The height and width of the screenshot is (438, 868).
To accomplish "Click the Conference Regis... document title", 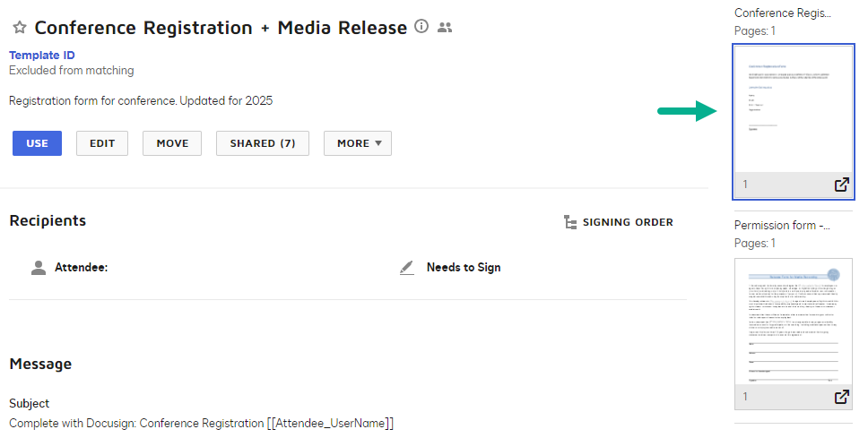I will [x=783, y=13].
